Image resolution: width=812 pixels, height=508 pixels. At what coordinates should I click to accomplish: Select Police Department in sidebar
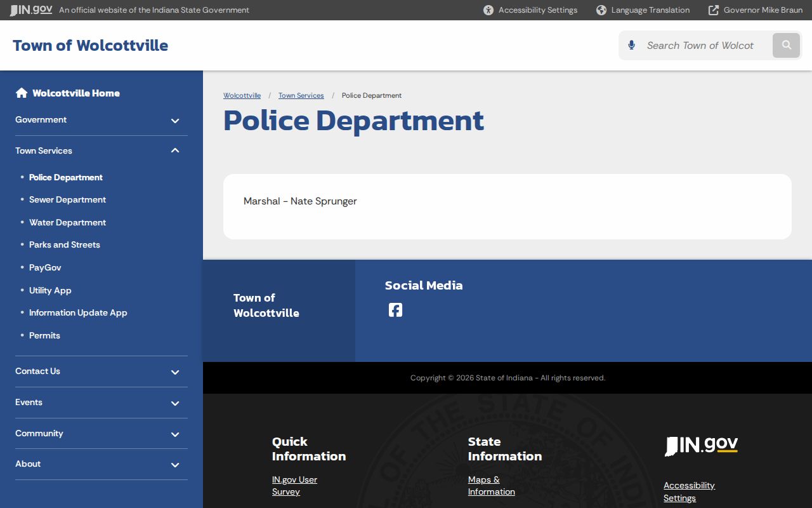(66, 177)
